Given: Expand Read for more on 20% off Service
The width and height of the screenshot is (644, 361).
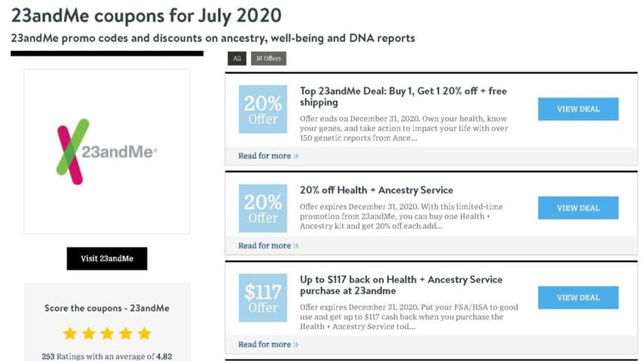Looking at the screenshot, I should 268,245.
